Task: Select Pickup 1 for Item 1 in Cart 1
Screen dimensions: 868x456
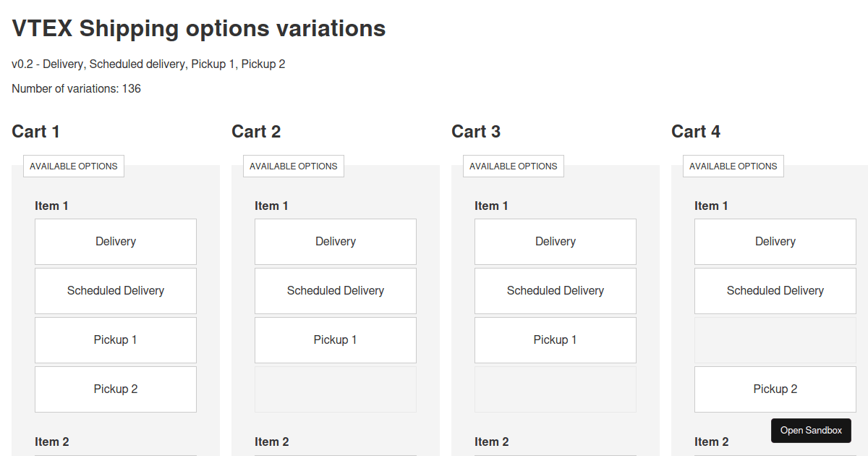Action: coord(116,339)
